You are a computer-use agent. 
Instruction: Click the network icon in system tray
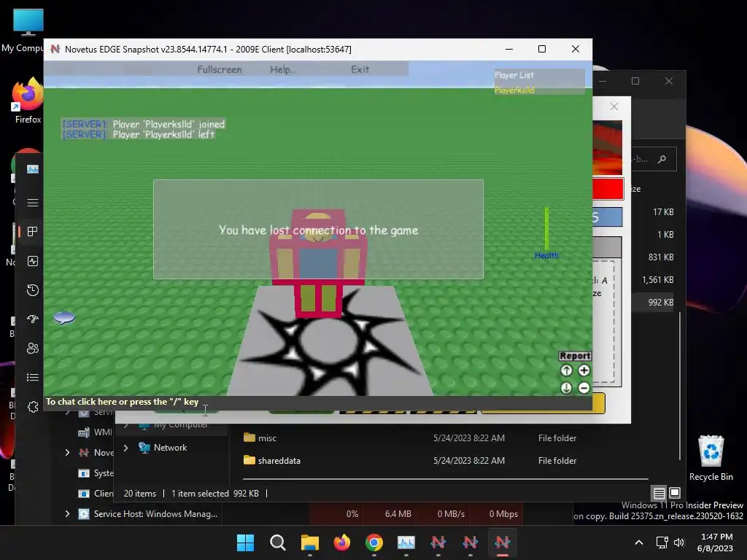(x=662, y=542)
